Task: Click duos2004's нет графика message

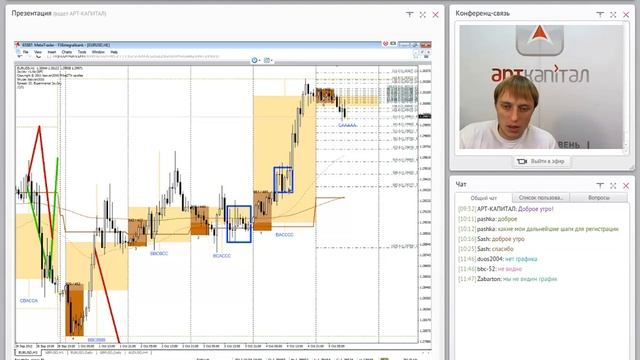Action: tap(497, 259)
